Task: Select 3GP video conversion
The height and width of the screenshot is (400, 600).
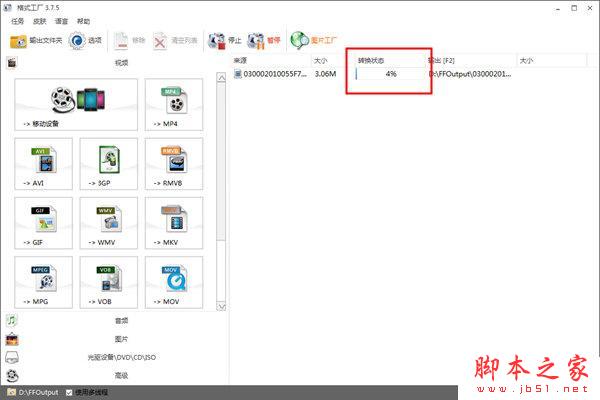Action: [109, 164]
